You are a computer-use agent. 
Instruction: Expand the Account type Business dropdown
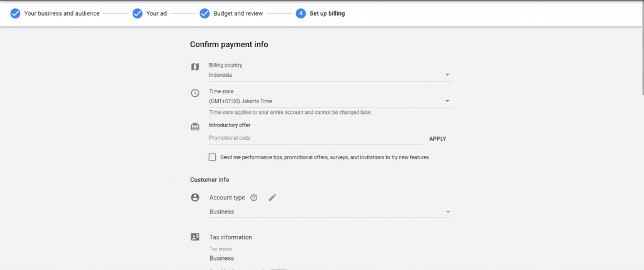click(330, 211)
